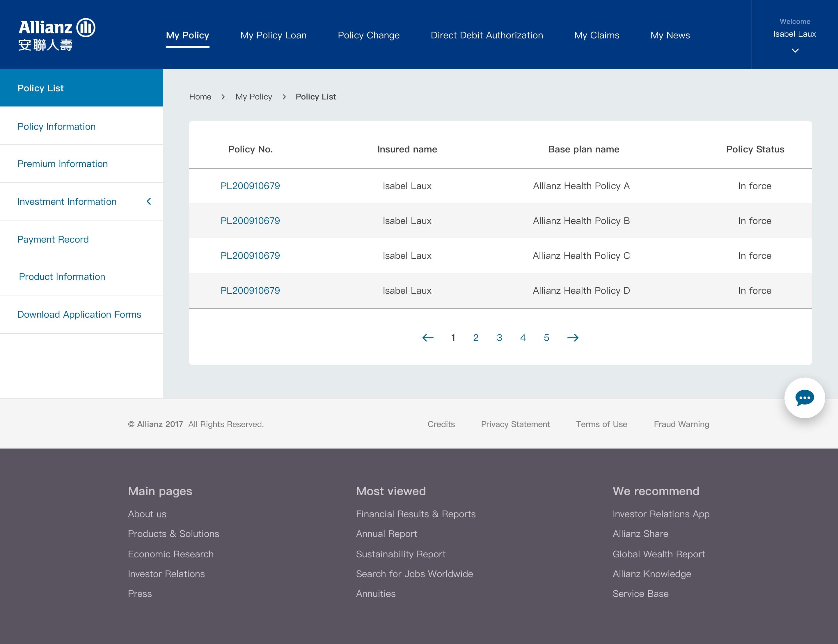838x644 pixels.
Task: Open the chat bubble support icon
Action: tap(804, 398)
